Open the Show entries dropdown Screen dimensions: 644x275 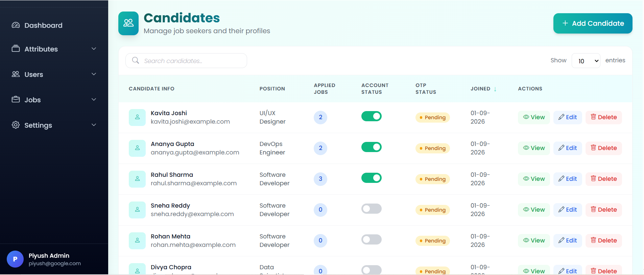(x=586, y=61)
